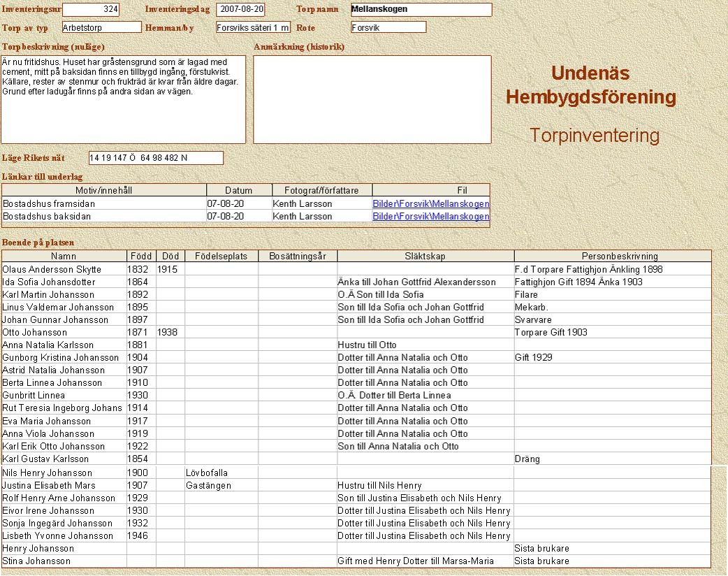This screenshot has height=576, width=728.
Task: Click the Namn column header
Action: pyautogui.click(x=64, y=257)
